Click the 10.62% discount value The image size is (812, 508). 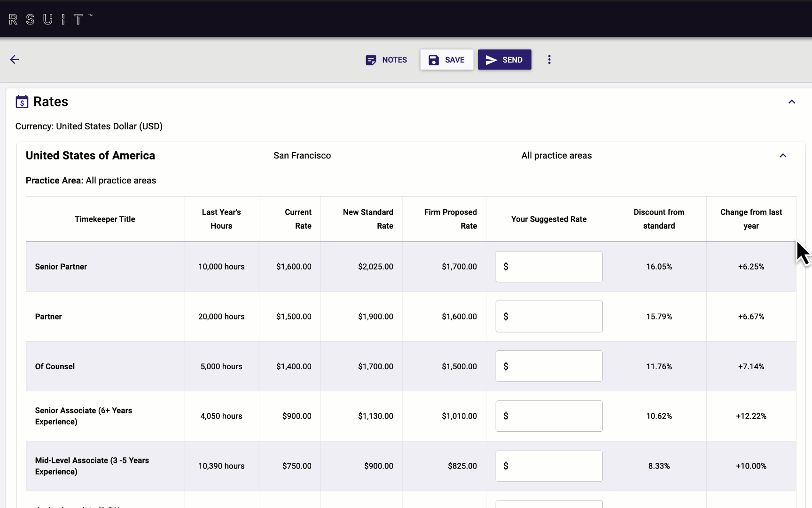[x=659, y=416]
